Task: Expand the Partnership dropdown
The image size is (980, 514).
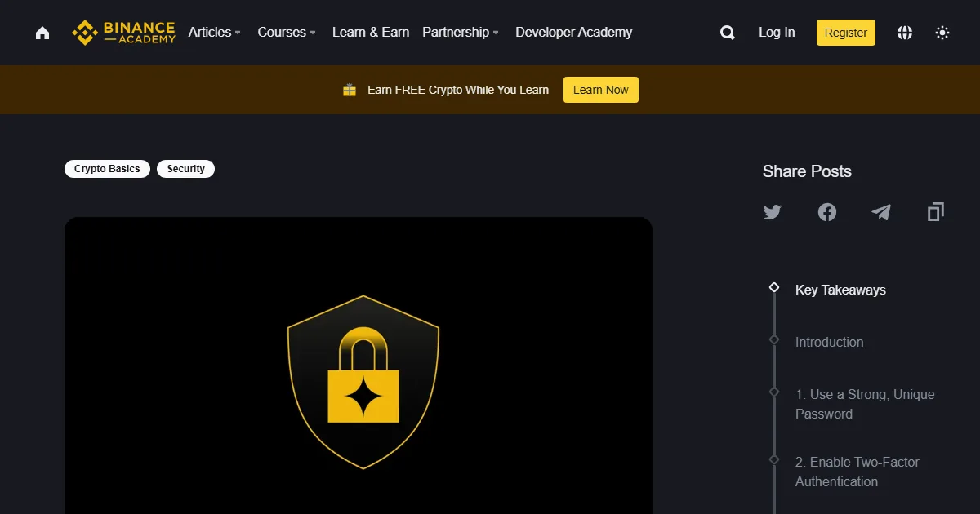Action: [x=461, y=33]
